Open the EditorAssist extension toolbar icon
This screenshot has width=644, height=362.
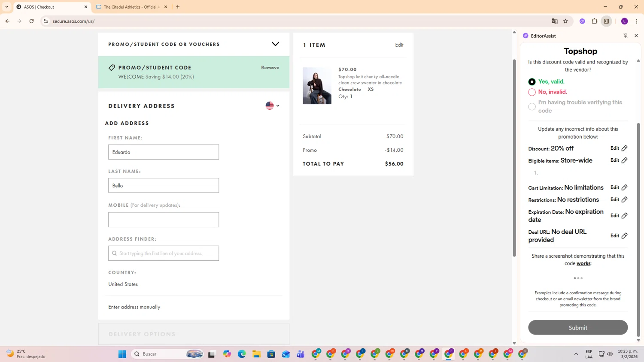(x=582, y=21)
